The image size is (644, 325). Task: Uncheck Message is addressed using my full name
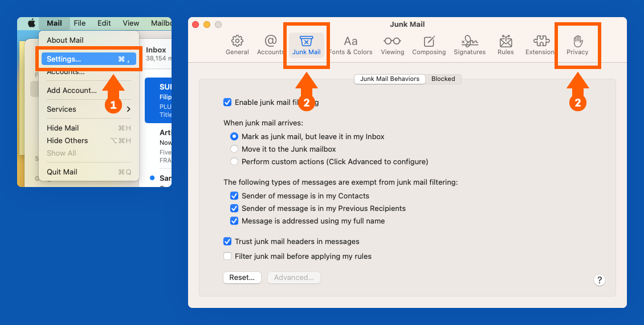234,221
